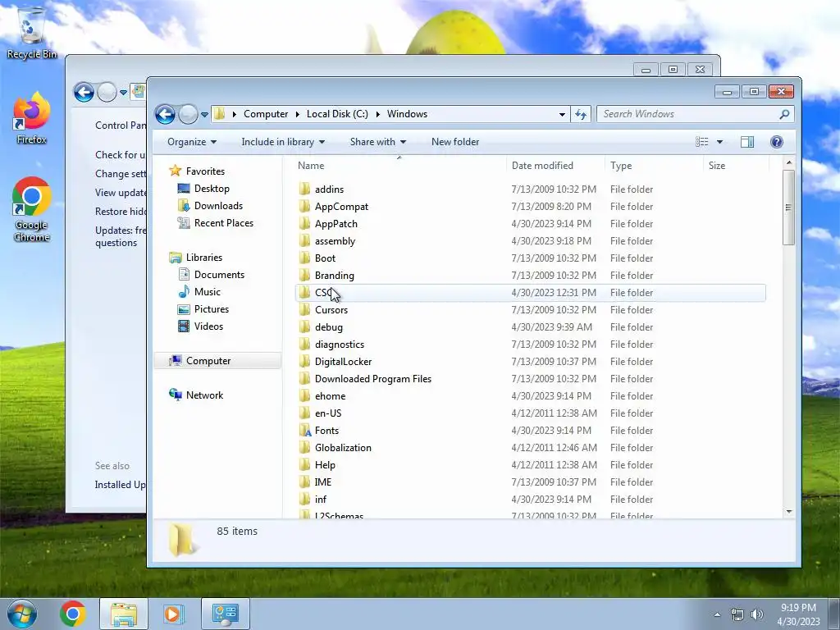Click Local Disk (C:) in the breadcrumb

coord(337,114)
